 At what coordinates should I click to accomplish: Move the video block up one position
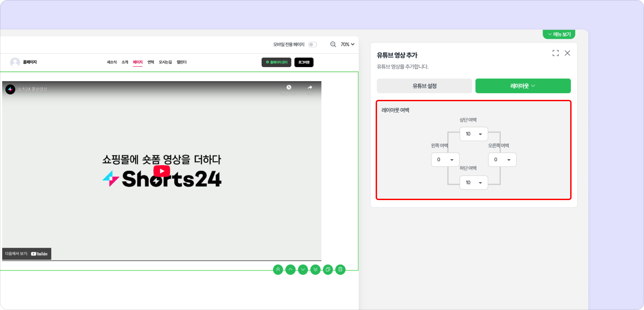(x=290, y=269)
